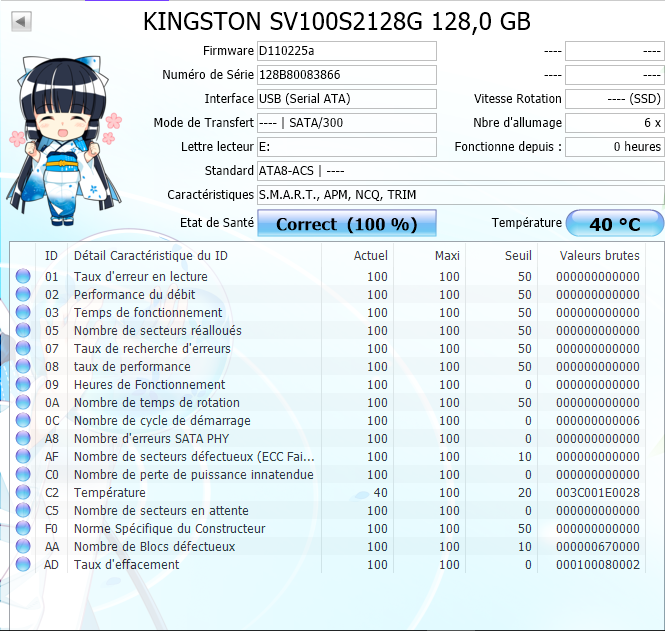
Task: Click status orb for Taux d'effacement
Action: pos(23,564)
